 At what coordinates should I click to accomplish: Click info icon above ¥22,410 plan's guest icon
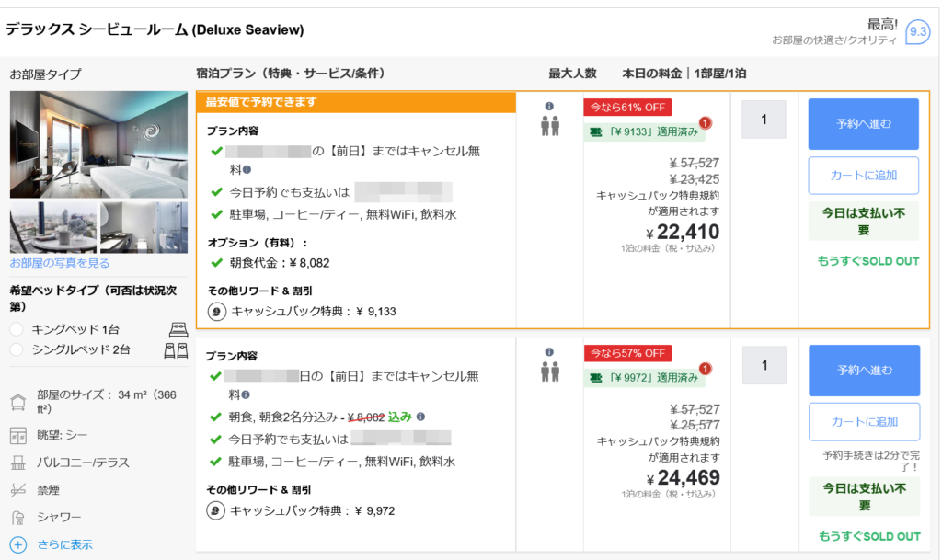coord(549,107)
